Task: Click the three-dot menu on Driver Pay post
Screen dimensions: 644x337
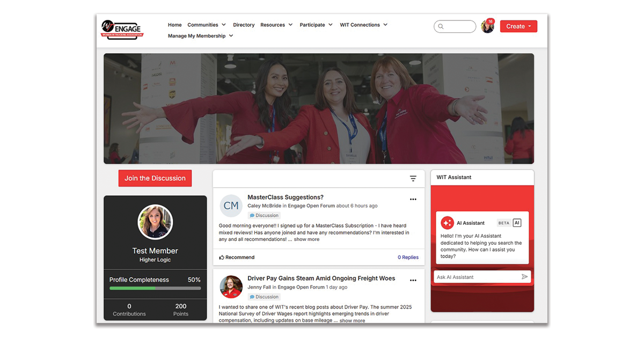Action: click(413, 280)
